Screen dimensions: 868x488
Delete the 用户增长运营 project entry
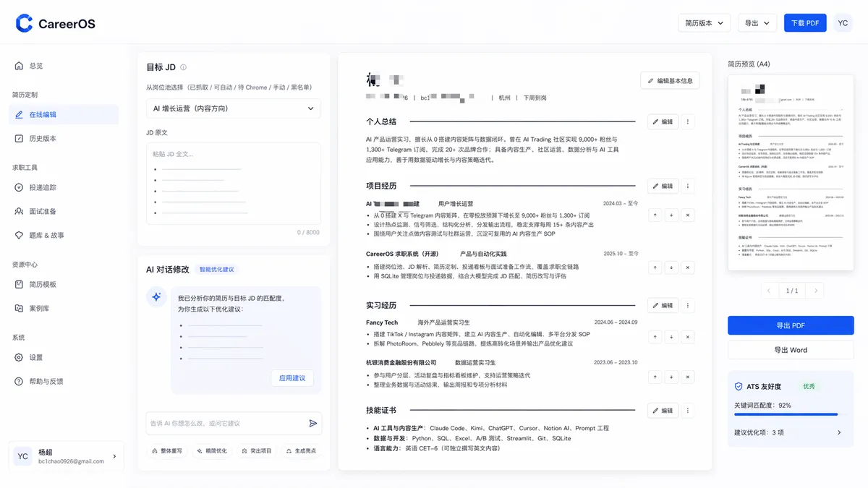pyautogui.click(x=687, y=215)
